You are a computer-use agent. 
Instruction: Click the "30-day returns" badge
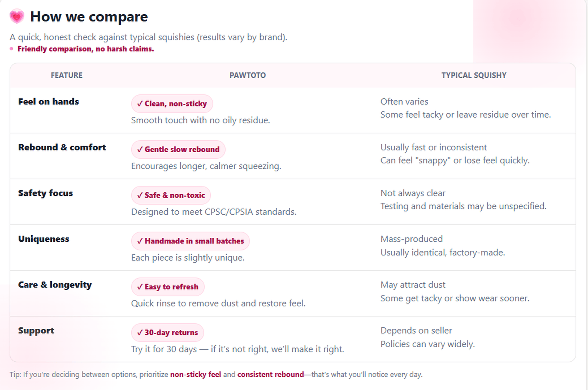click(x=167, y=333)
